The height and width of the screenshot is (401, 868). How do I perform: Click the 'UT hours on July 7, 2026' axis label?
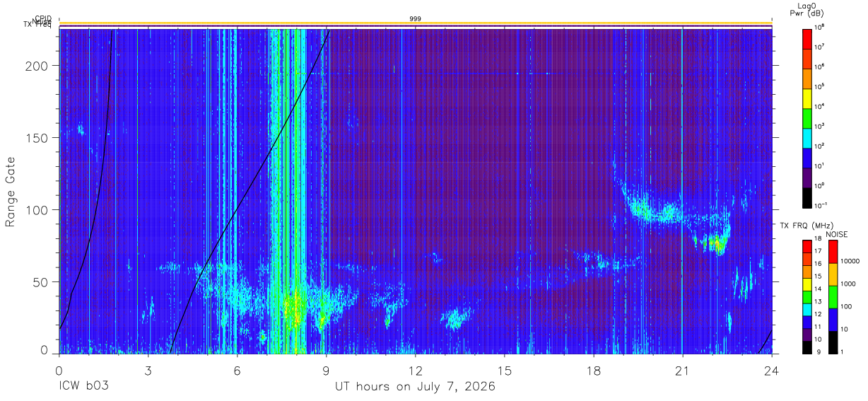[x=415, y=386]
